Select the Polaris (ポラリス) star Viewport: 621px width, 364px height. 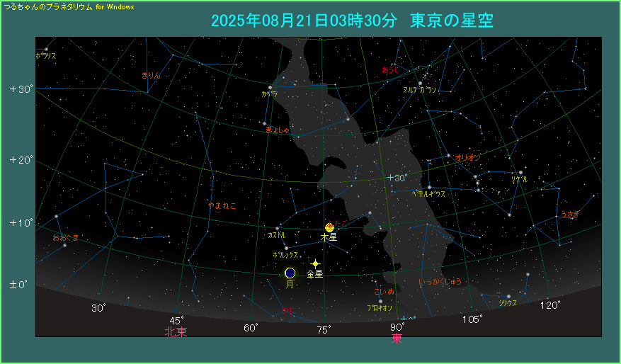coord(46,50)
